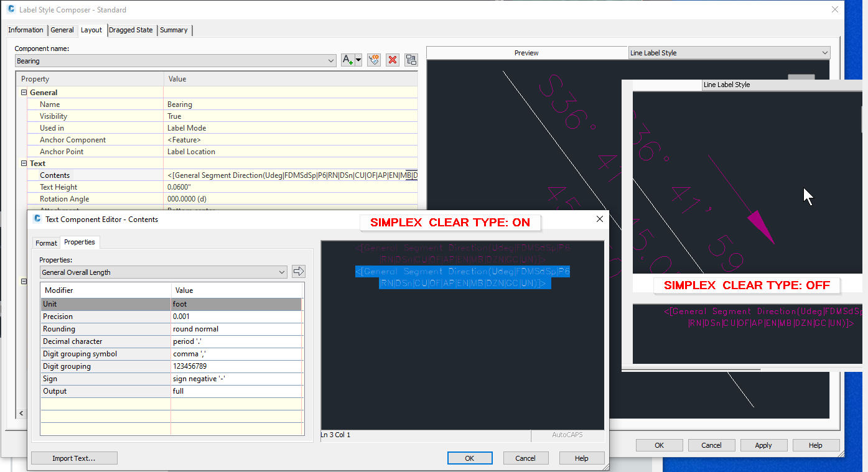Select the Name property row
The image size is (868, 472).
[222, 104]
